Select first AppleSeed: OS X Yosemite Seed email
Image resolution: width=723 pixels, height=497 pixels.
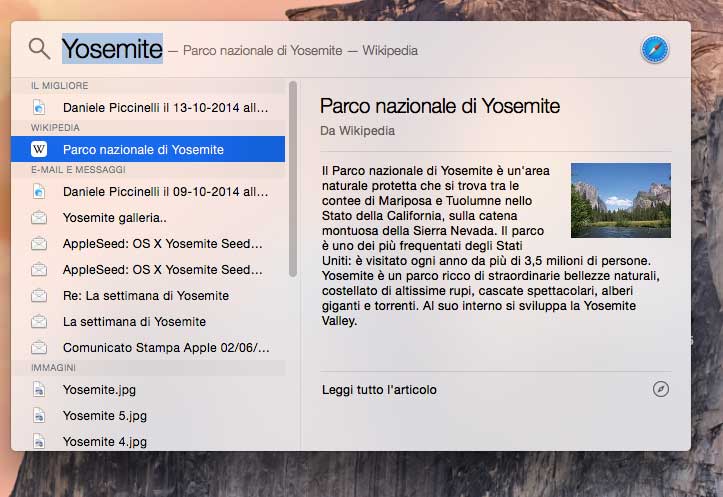162,243
